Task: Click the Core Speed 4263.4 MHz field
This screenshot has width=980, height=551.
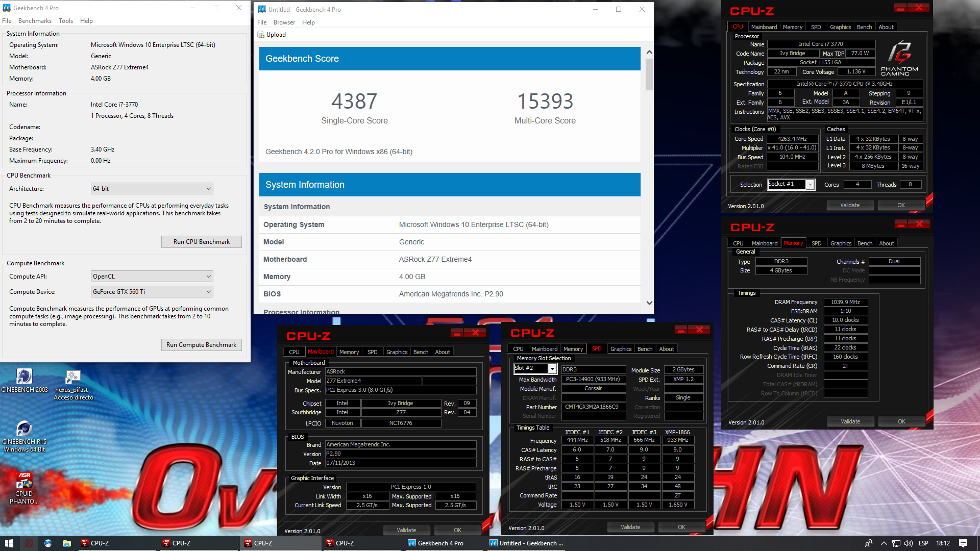Action: tap(792, 139)
